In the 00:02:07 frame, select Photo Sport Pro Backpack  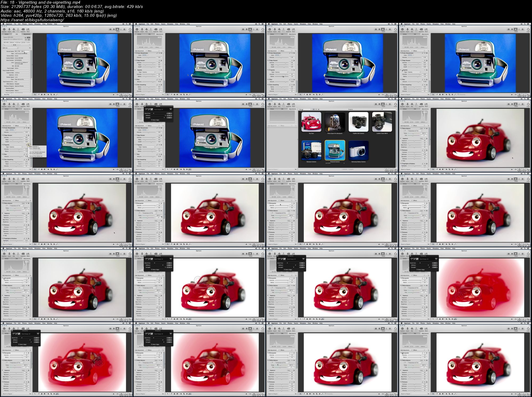coord(335,122)
